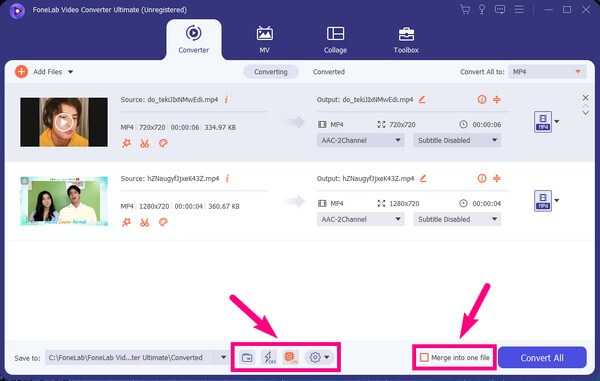
Task: Click the FoneLab app logo
Action: tap(17, 11)
